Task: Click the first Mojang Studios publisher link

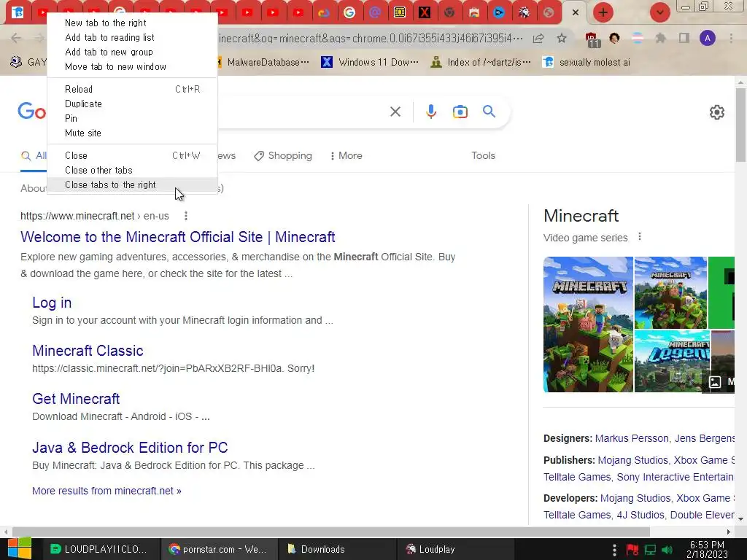Action: pyautogui.click(x=632, y=461)
